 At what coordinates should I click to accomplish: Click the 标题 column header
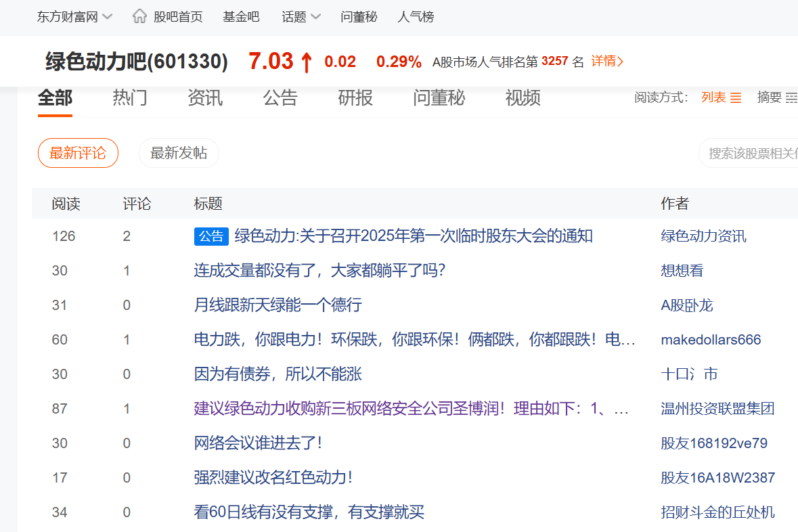[208, 204]
